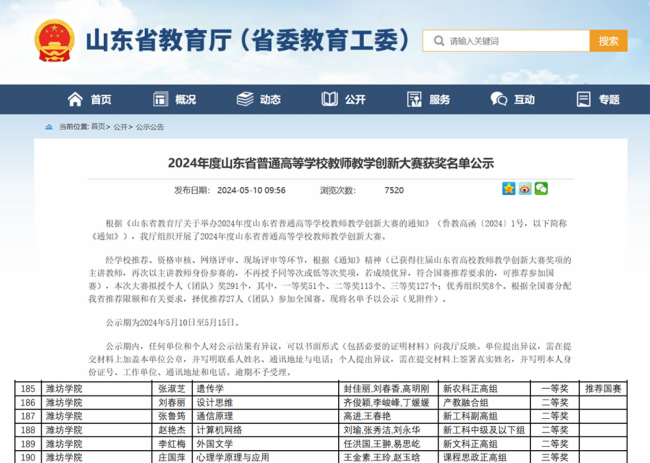Share article via WeChat icon
This screenshot has width=650, height=463.
541,188
